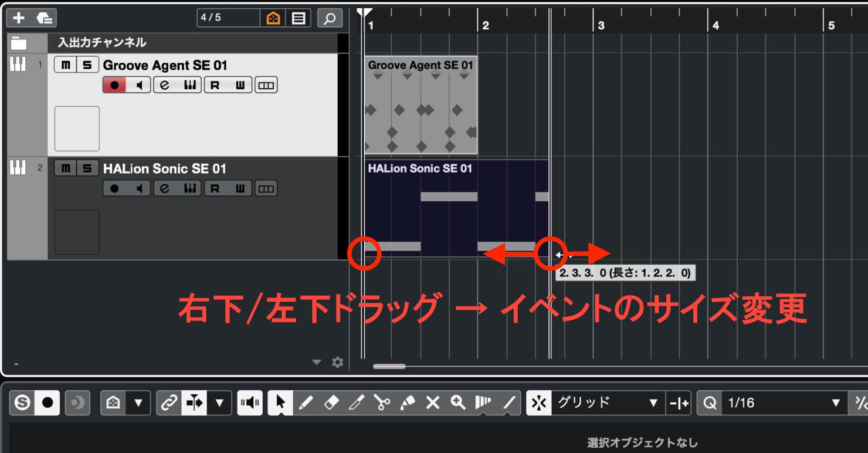The width and height of the screenshot is (868, 453).
Task: Click bar 4 on the ruler
Action: click(716, 25)
